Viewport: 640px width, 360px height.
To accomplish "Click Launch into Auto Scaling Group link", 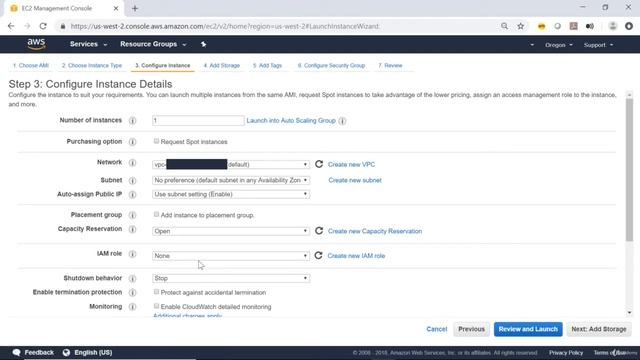I will (291, 120).
